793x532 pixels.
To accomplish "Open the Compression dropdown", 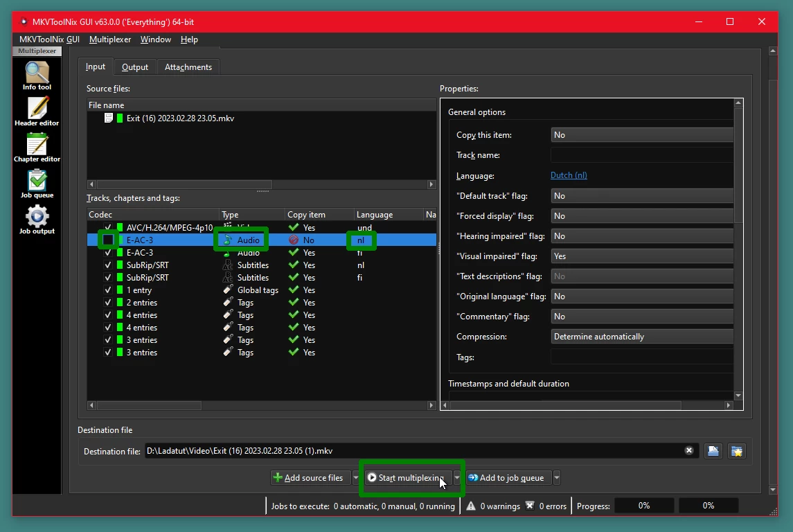I will pos(641,337).
